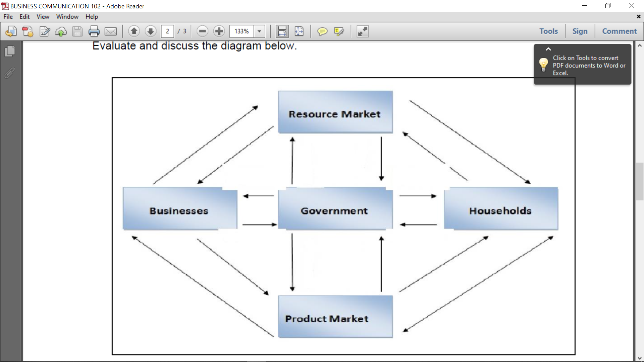Toggle the attachments paperclip panel
Screen dimensions: 644x362
(10, 73)
